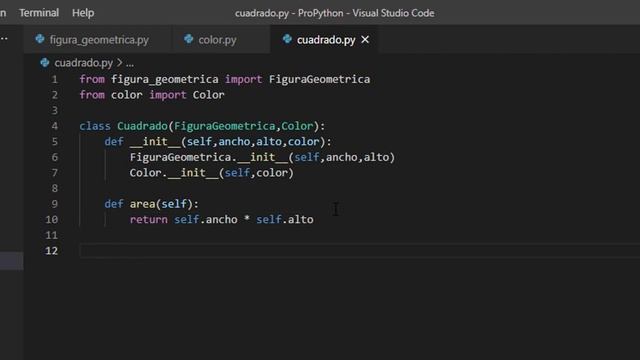Place cursor on empty line 12
Screen dimensions: 640x360
359,251
